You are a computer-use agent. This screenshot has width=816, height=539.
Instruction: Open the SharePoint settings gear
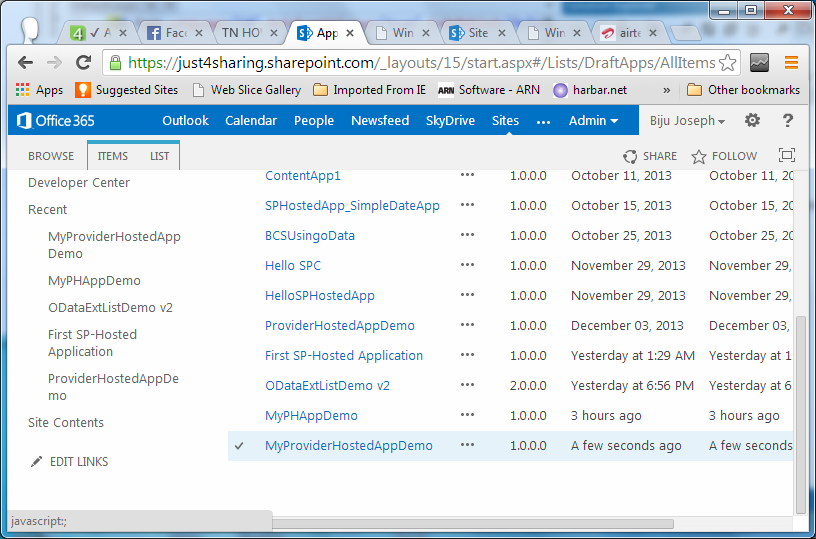coord(752,121)
